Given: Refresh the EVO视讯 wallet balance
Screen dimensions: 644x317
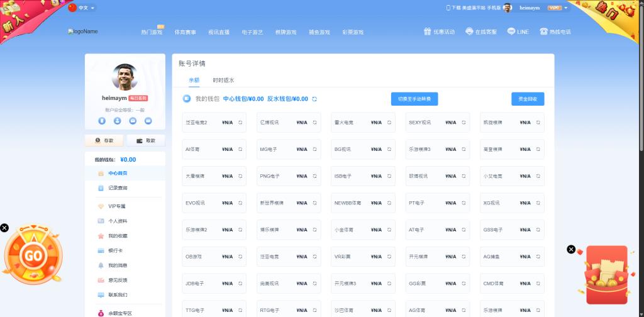Looking at the screenshot, I should pyautogui.click(x=240, y=203).
